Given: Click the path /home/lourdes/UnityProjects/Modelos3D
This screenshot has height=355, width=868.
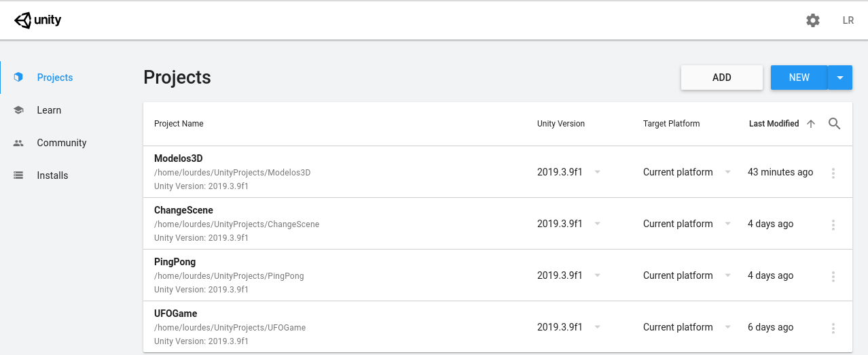Looking at the screenshot, I should [x=232, y=173].
